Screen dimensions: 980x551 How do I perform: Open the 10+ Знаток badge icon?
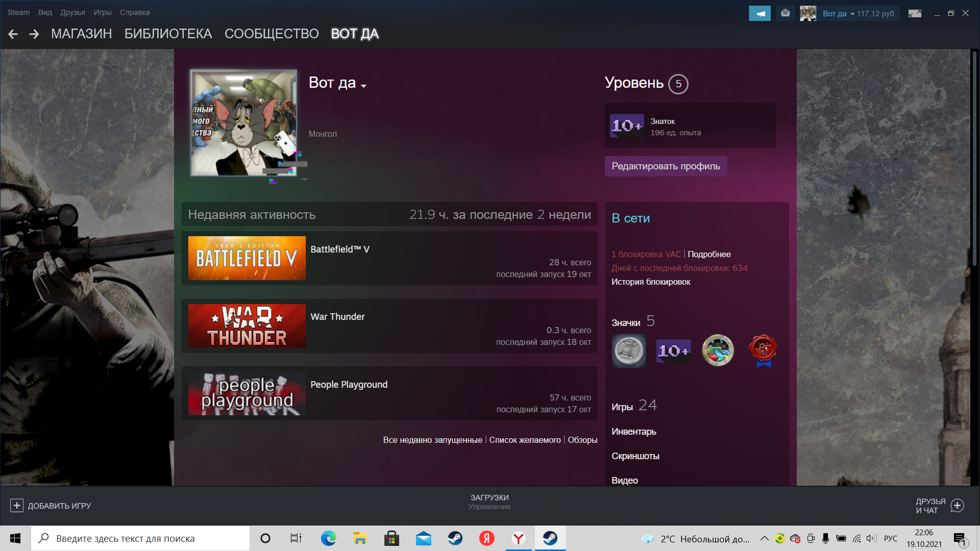(627, 126)
